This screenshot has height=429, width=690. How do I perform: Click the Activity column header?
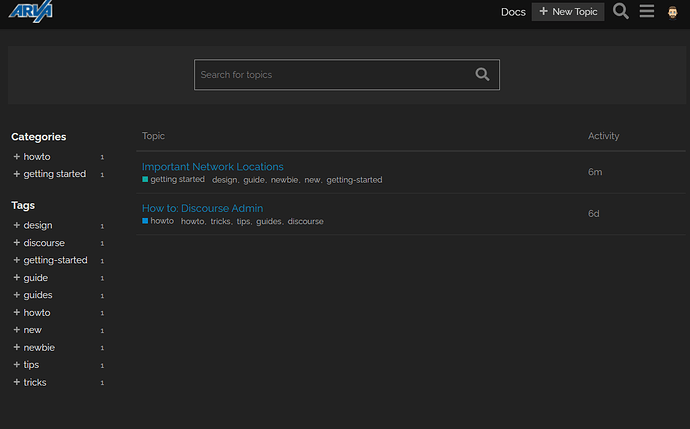tap(603, 136)
